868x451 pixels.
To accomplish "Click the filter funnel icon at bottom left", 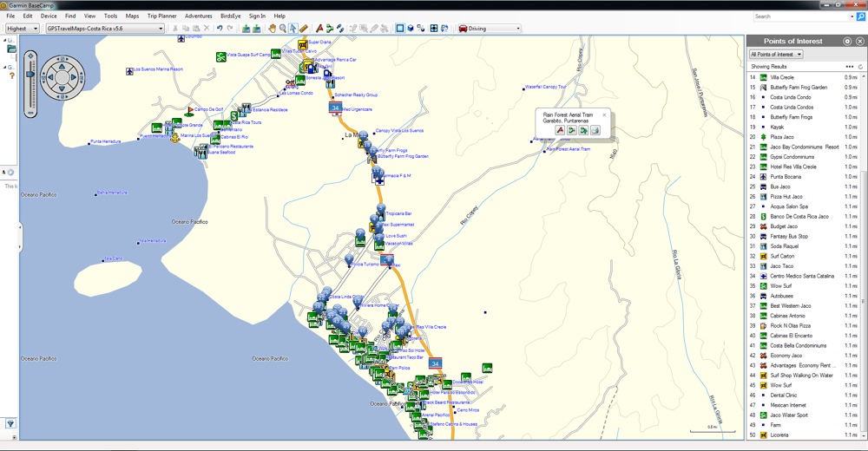I will 10,423.
